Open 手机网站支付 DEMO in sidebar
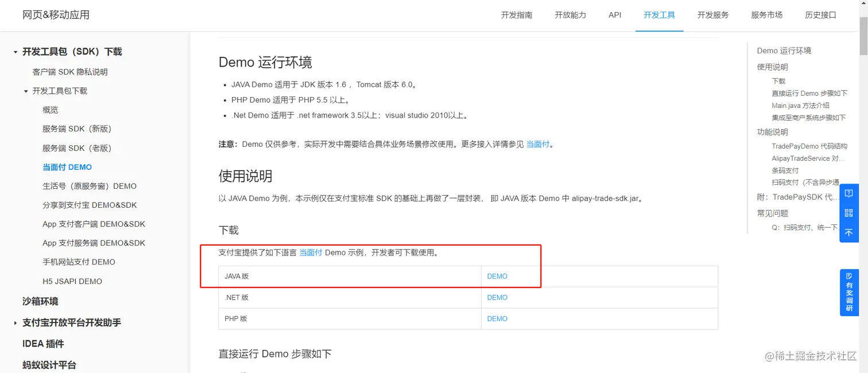 79,262
